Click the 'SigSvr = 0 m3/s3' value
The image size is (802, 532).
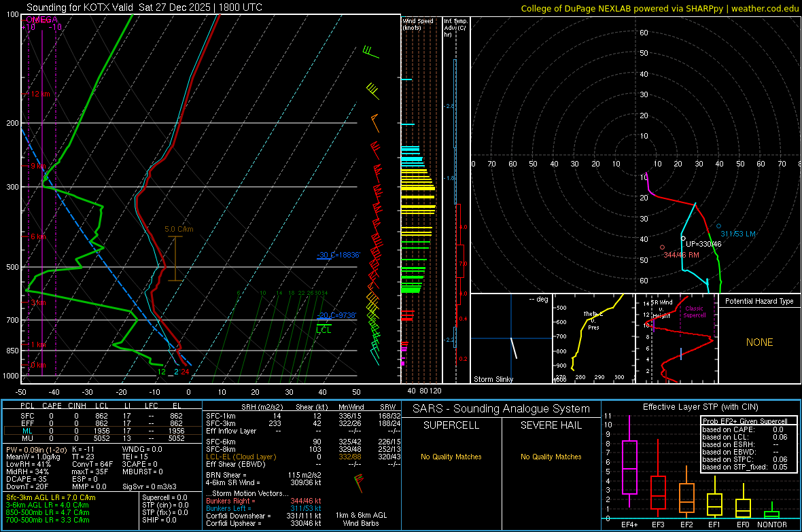click(x=150, y=486)
